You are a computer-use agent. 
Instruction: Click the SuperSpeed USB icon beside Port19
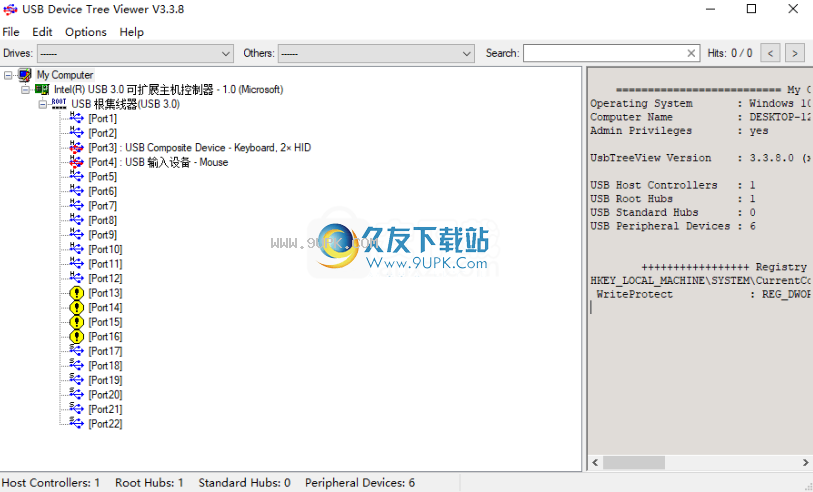pos(76,380)
